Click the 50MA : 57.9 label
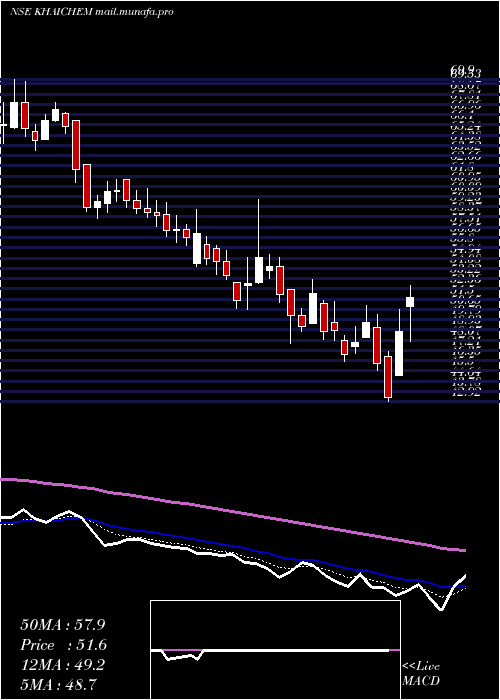The width and height of the screenshot is (500, 700). 63,625
